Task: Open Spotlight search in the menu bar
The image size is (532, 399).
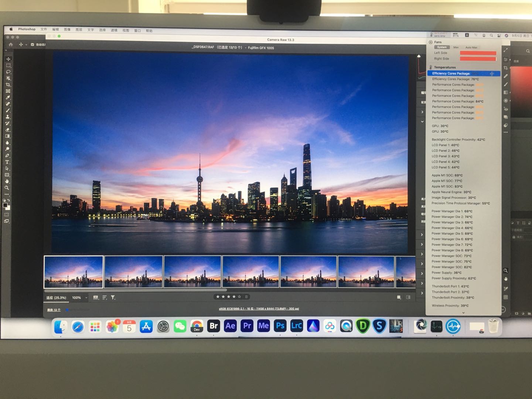Action: pos(491,35)
